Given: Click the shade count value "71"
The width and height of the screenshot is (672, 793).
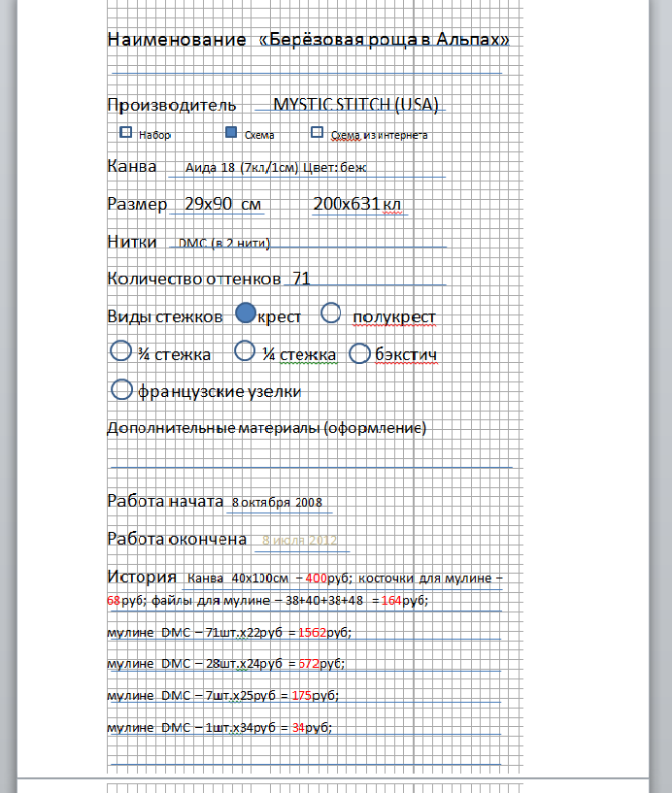Looking at the screenshot, I should [300, 279].
